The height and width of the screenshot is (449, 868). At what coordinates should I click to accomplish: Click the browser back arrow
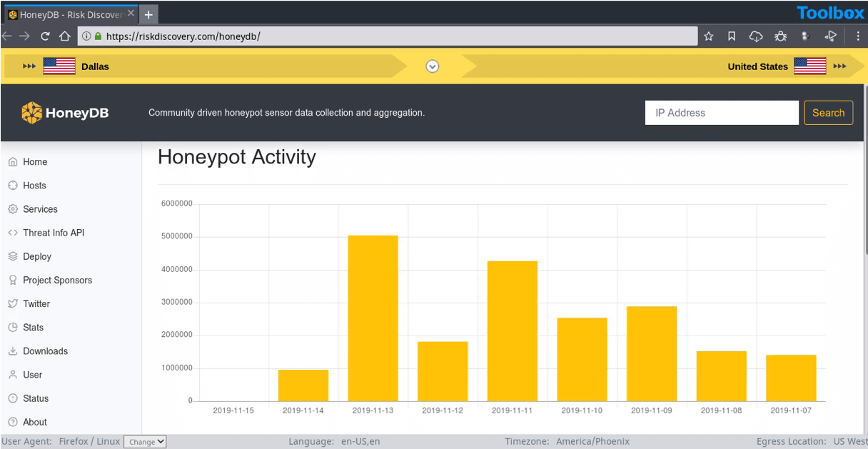6,36
